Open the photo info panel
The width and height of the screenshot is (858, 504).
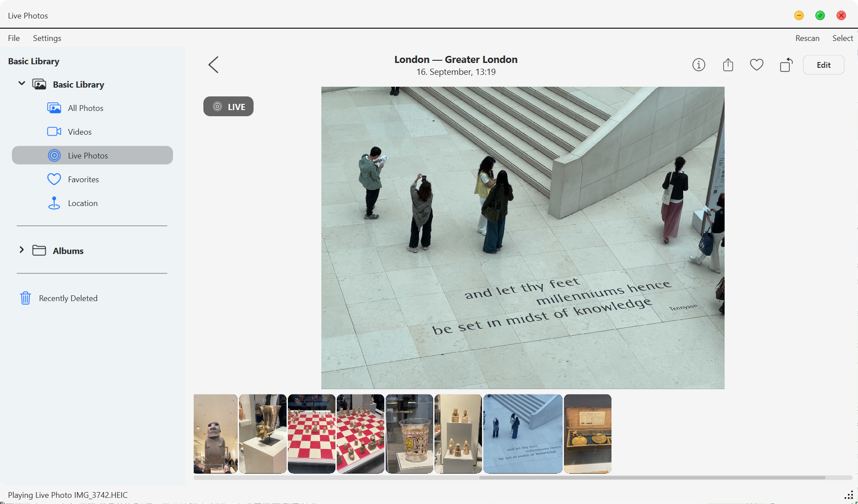coord(699,64)
